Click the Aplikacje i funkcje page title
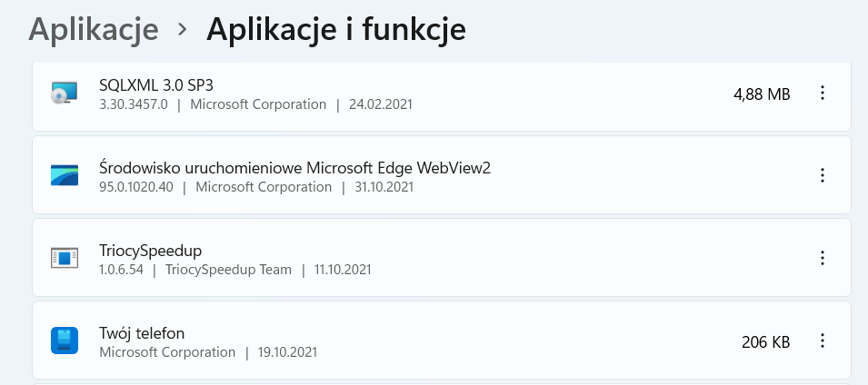The width and height of the screenshot is (868, 385). [x=336, y=30]
